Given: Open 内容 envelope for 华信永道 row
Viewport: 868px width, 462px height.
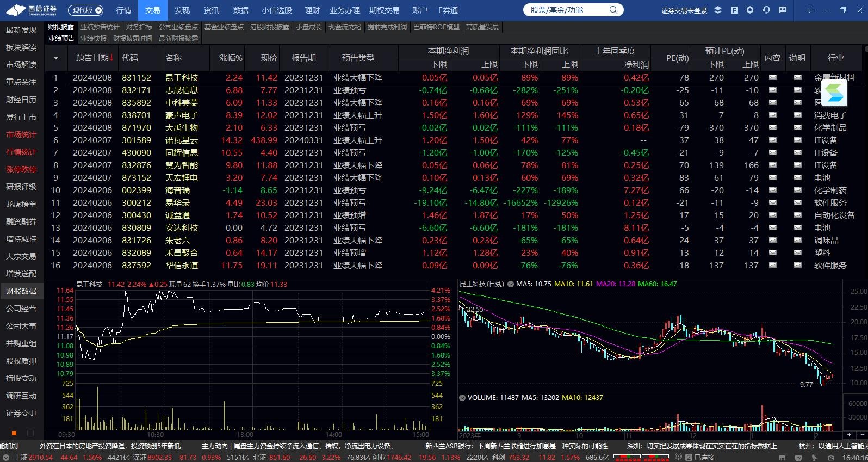Looking at the screenshot, I should [x=772, y=265].
